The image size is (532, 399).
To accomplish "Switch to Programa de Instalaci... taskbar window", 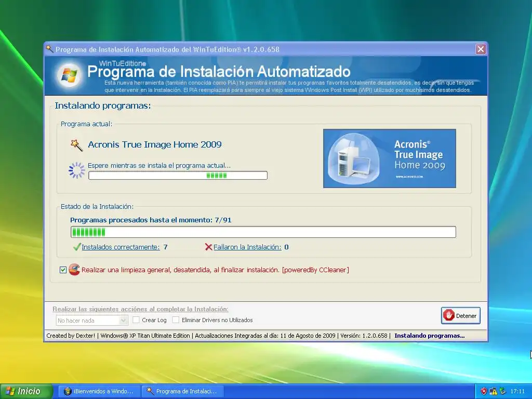I will point(182,391).
